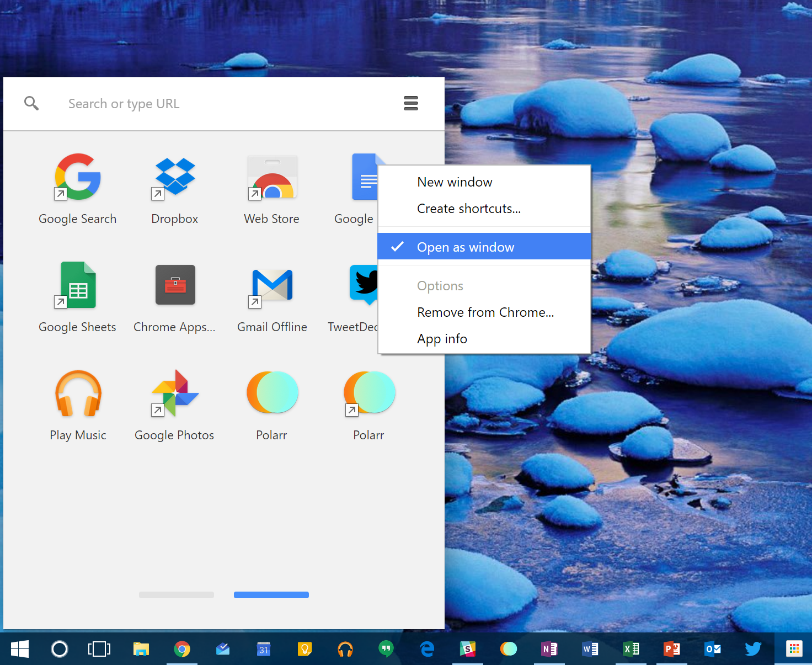Click the Chrome App Launcher taskbar icon

point(794,649)
